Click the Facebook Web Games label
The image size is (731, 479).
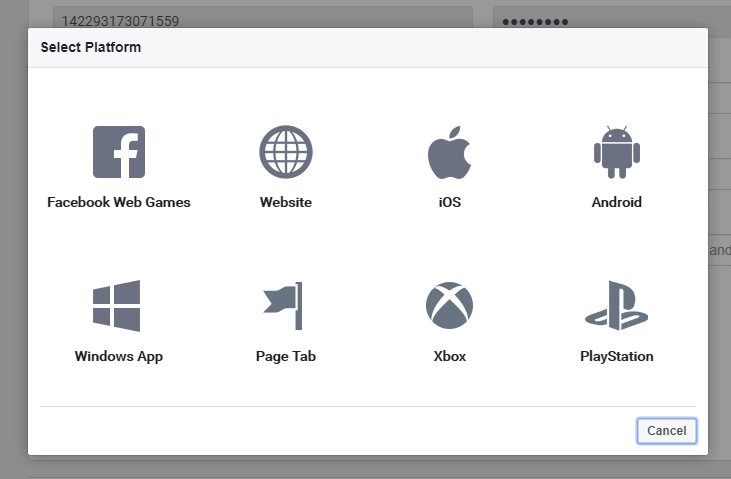119,202
